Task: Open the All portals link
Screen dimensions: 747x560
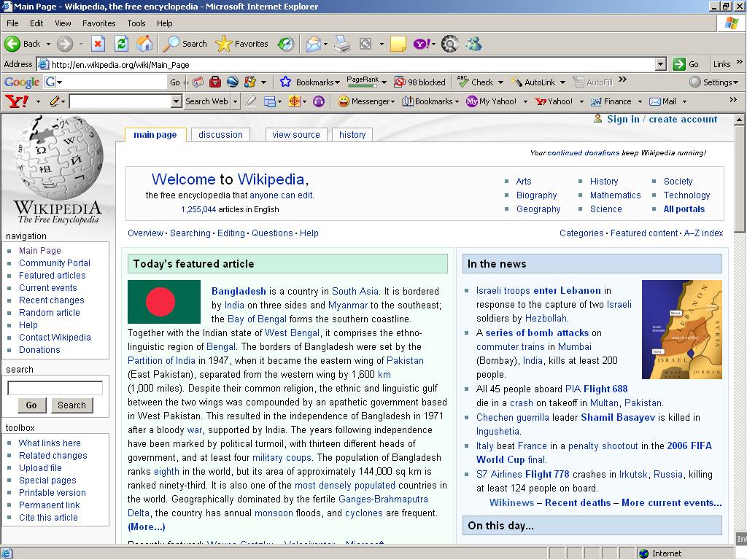Action: (684, 209)
